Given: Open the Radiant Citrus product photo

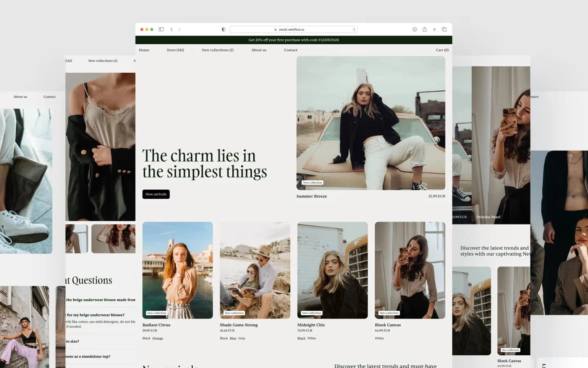Looking at the screenshot, I should 178,270.
